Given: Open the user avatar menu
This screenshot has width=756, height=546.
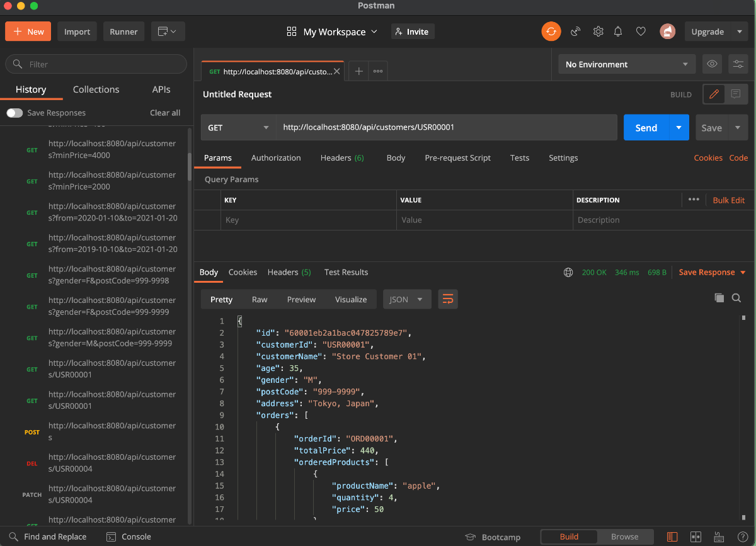Looking at the screenshot, I should click(668, 31).
